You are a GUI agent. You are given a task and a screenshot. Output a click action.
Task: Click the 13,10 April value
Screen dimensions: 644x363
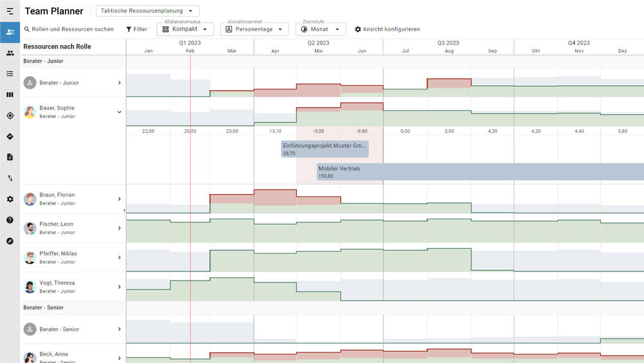276,131
